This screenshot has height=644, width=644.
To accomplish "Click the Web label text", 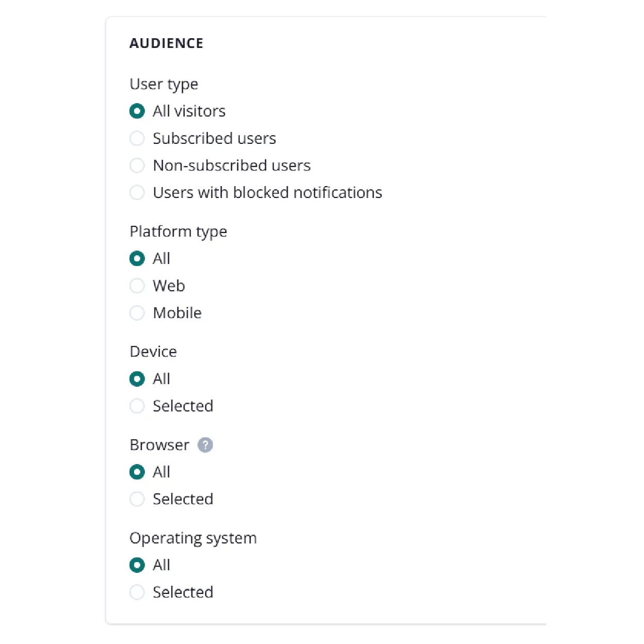I will pos(169,286).
